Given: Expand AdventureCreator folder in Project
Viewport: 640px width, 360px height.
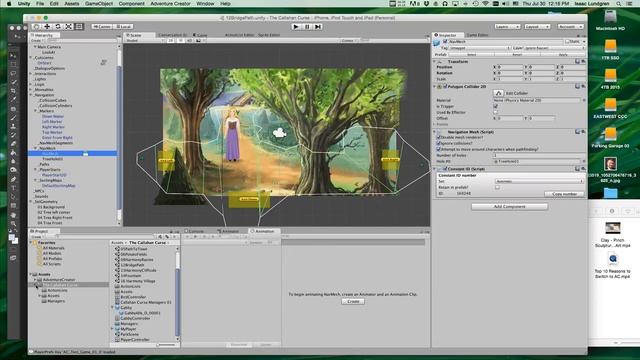Looking at the screenshot, I should click(35, 280).
